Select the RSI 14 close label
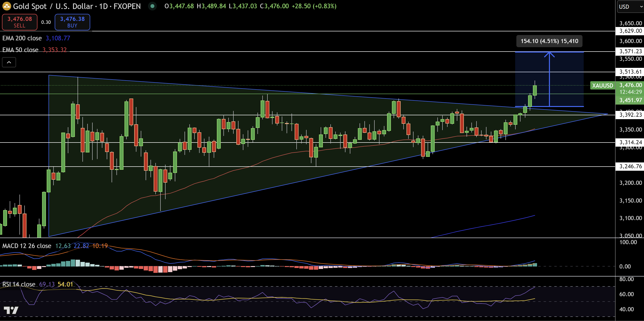Viewport: 644px width, 321px height. [19, 284]
